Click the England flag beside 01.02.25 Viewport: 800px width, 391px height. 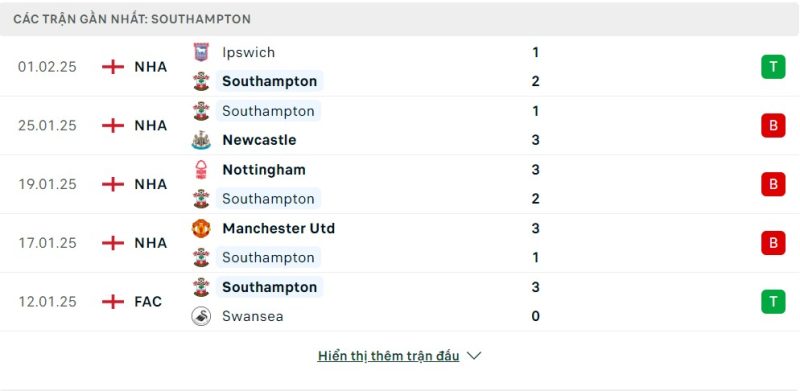pyautogui.click(x=113, y=67)
